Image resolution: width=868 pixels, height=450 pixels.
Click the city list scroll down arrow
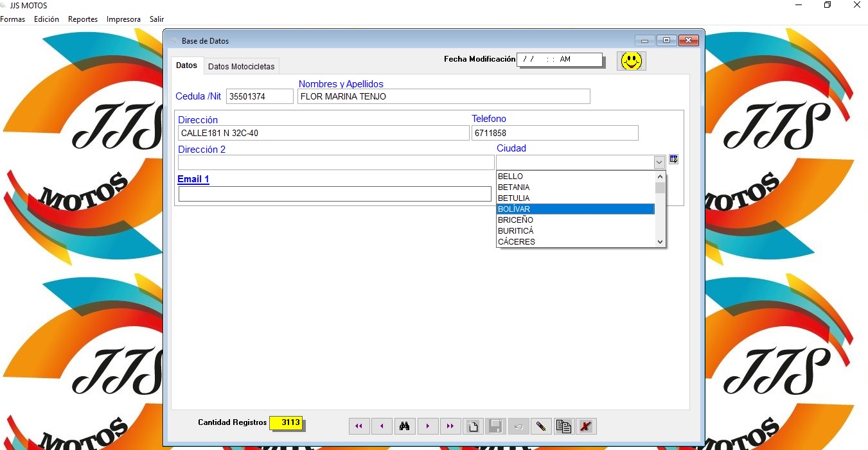point(660,242)
